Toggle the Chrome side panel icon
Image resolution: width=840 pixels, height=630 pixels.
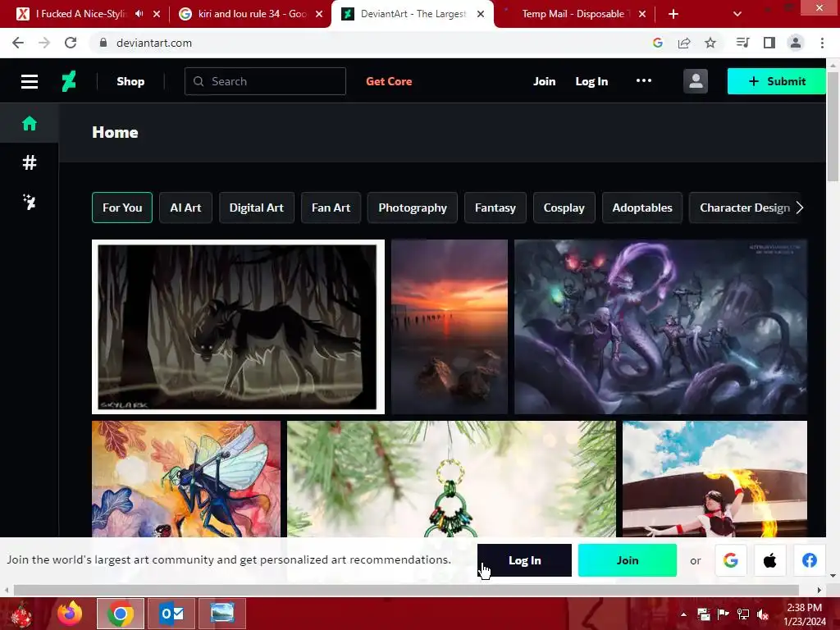point(769,43)
